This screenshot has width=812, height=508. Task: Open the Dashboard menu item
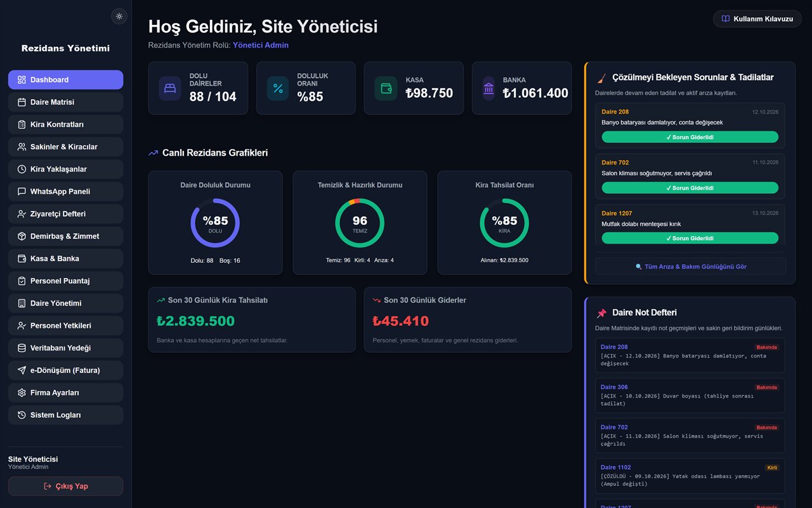click(x=66, y=80)
